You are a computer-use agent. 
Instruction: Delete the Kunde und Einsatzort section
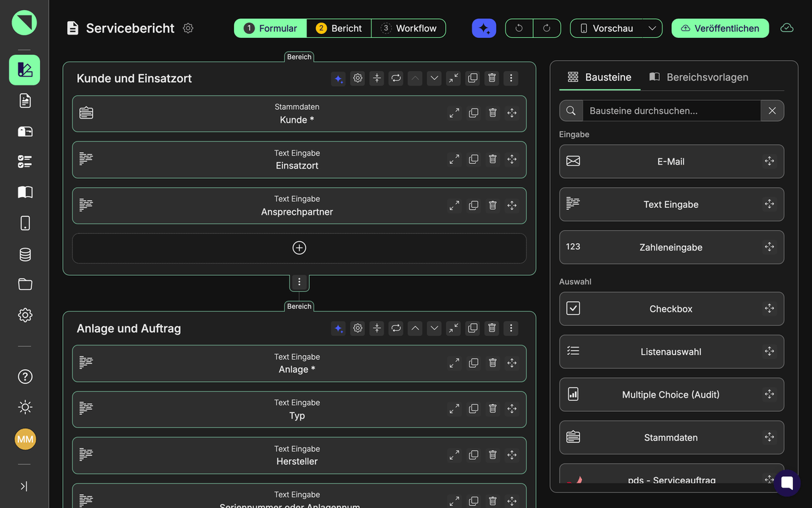click(x=492, y=79)
